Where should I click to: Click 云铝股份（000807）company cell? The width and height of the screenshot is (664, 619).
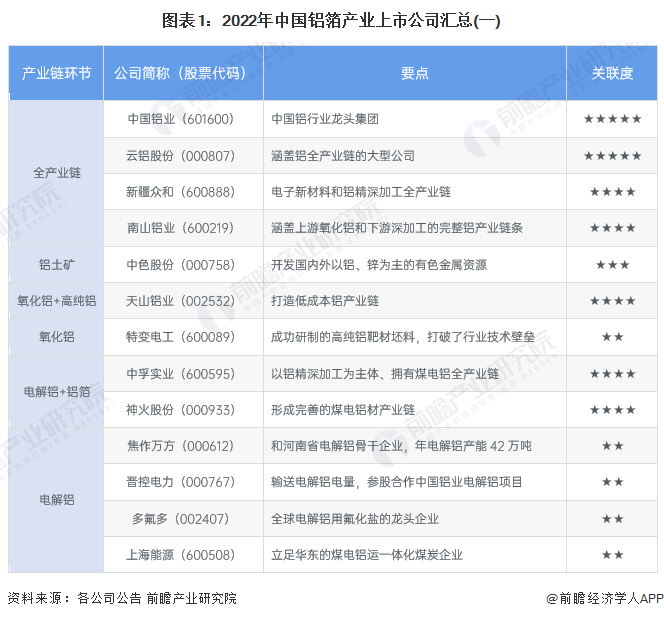(183, 156)
